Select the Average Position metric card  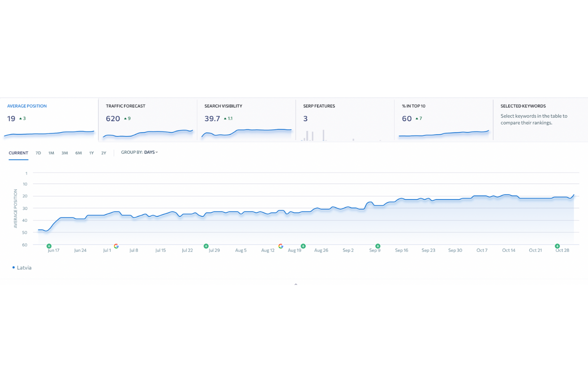pyautogui.click(x=49, y=119)
